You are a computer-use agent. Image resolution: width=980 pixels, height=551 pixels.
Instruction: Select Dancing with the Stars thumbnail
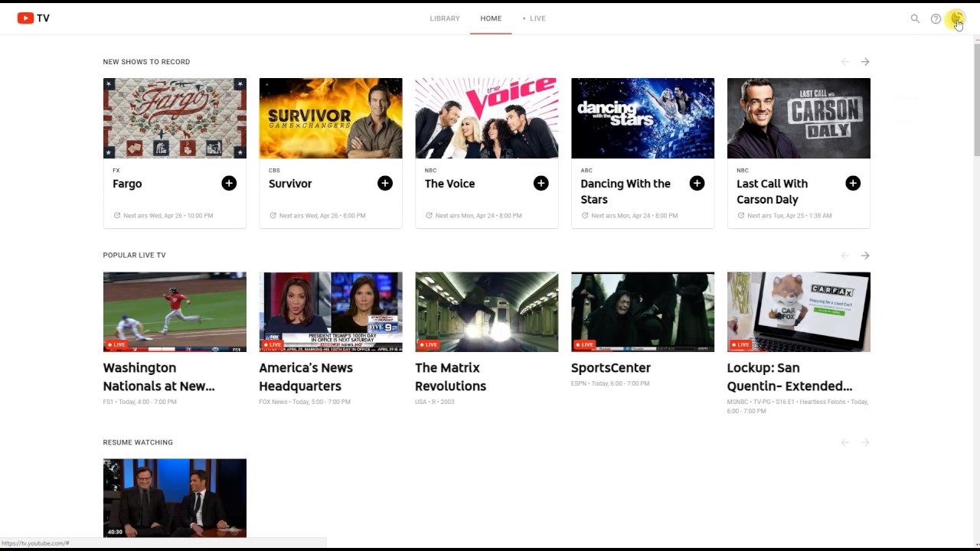642,118
